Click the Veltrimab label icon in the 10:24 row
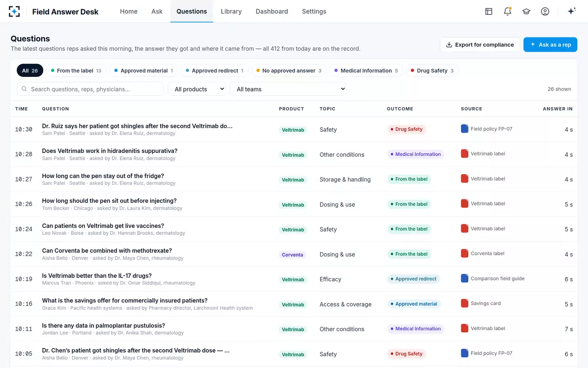This screenshot has height=368, width=588. pyautogui.click(x=465, y=229)
